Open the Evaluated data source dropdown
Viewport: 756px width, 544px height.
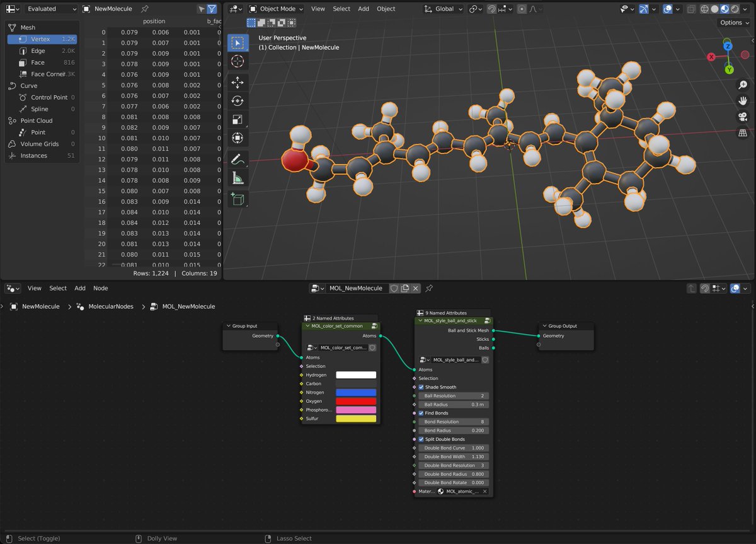tap(50, 9)
